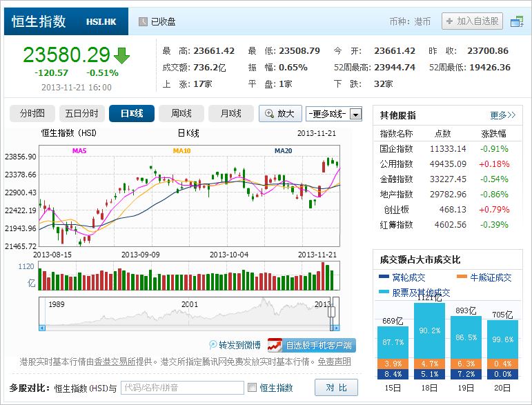The image size is (532, 405).
Task: Click the +0.79% change for 创业板
Action: pyautogui.click(x=494, y=210)
